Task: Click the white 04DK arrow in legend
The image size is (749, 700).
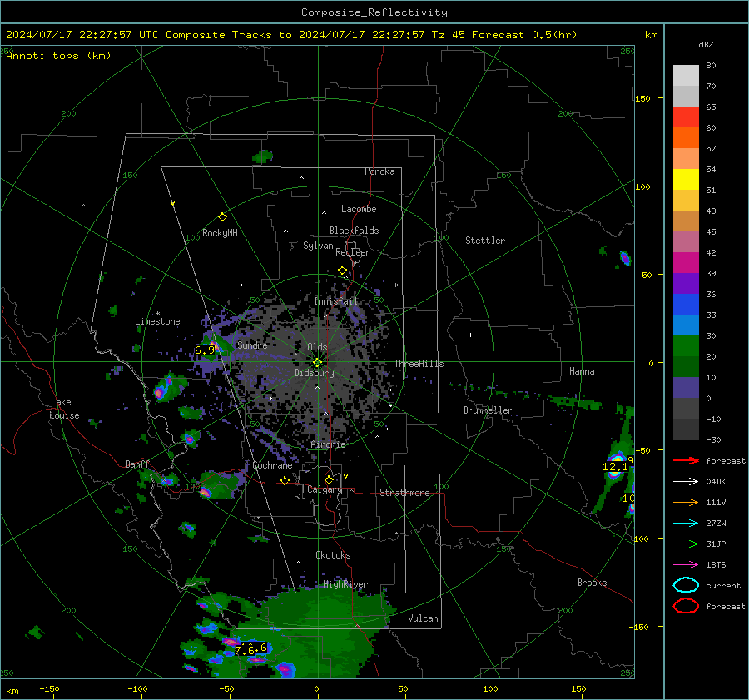Action: tap(686, 482)
